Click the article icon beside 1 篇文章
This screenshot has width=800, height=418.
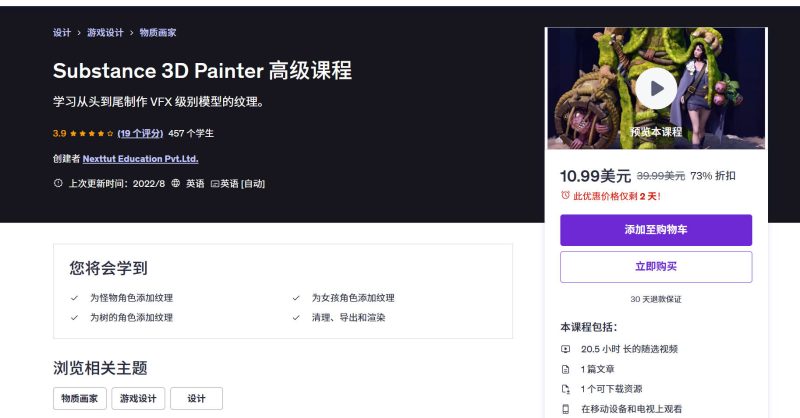565,369
